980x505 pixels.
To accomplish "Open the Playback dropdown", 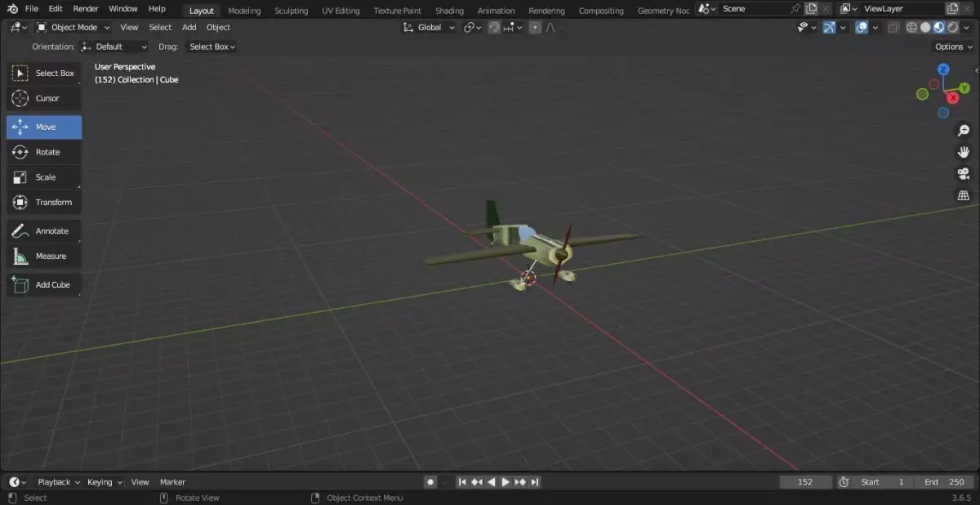I will [59, 482].
